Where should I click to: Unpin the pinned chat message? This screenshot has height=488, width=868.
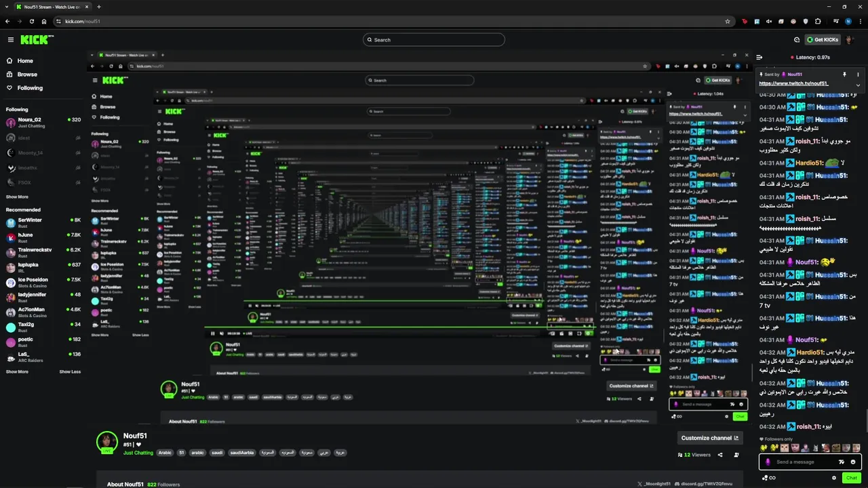coord(844,75)
